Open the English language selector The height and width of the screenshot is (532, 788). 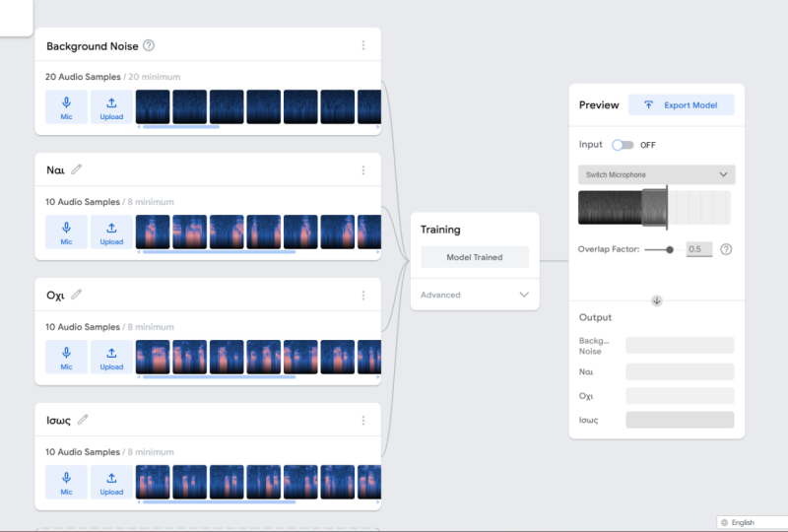coord(752,522)
